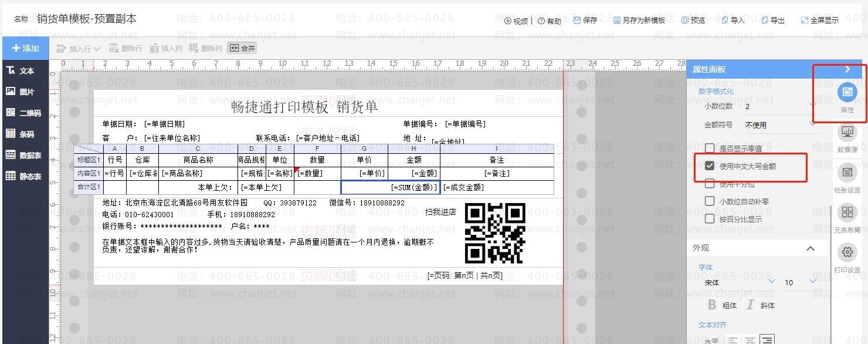868x344 pixels.
Task: Click 合并 merge cells button
Action: point(243,49)
